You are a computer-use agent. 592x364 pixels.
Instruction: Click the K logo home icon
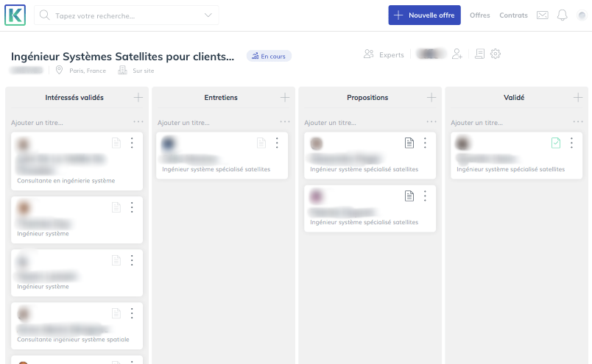[15, 15]
